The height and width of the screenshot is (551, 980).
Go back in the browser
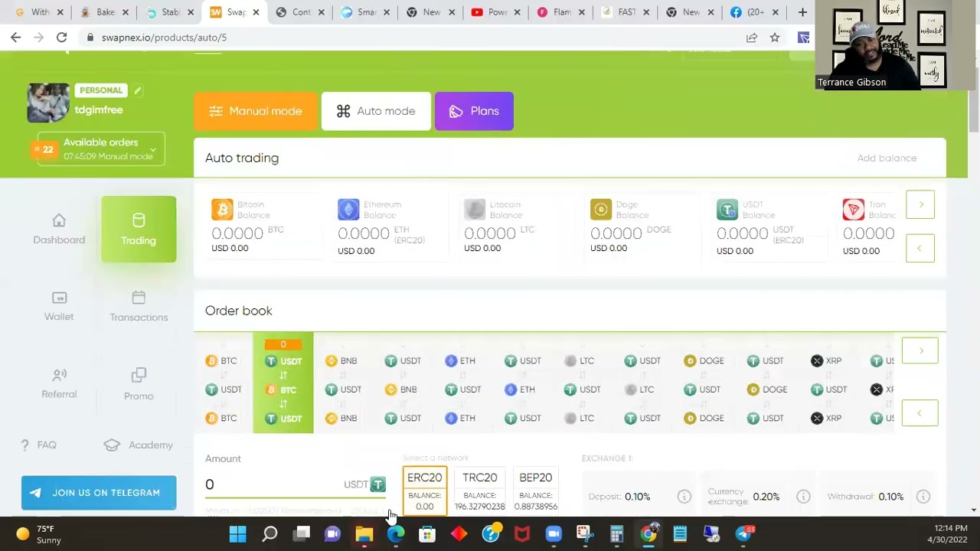(15, 37)
